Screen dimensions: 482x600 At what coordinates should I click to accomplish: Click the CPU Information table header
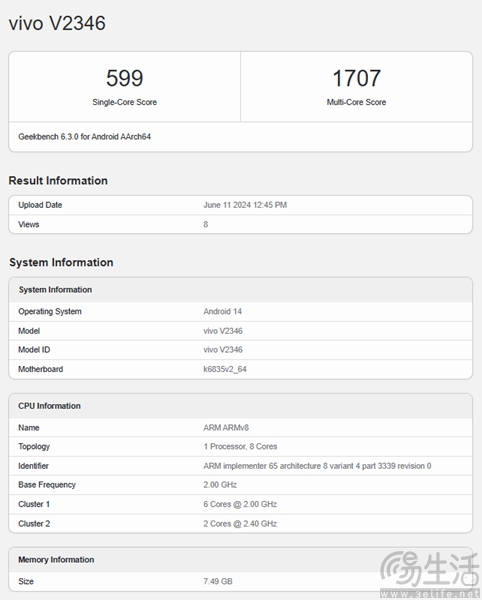49,406
